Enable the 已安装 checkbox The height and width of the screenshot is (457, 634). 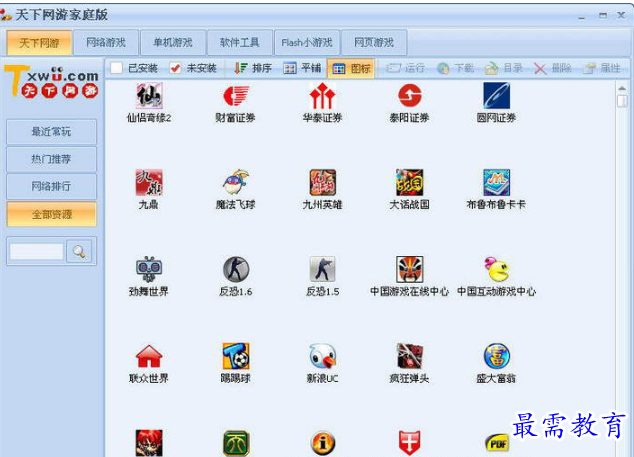[116, 68]
